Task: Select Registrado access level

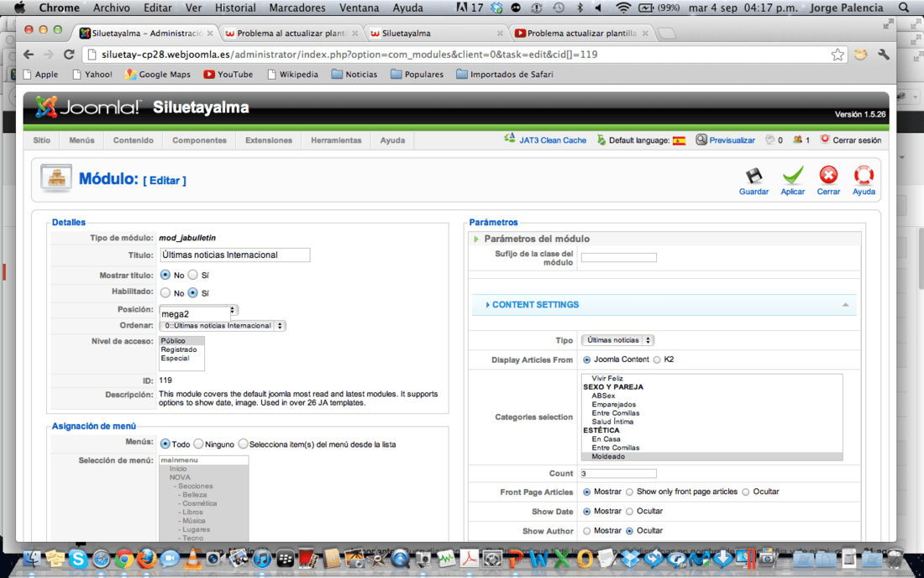Action: 179,349
